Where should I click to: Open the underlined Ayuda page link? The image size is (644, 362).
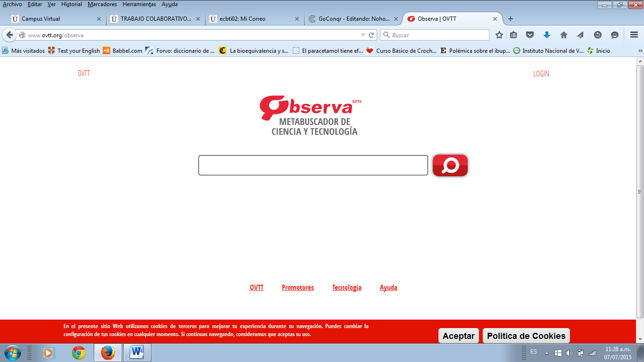pos(388,288)
